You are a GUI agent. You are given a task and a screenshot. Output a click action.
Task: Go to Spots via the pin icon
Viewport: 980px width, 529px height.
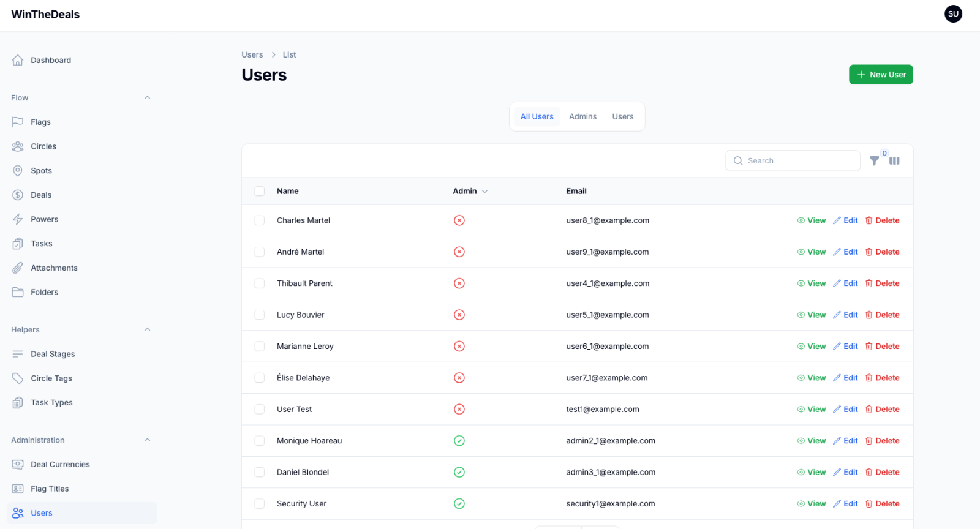coord(18,171)
